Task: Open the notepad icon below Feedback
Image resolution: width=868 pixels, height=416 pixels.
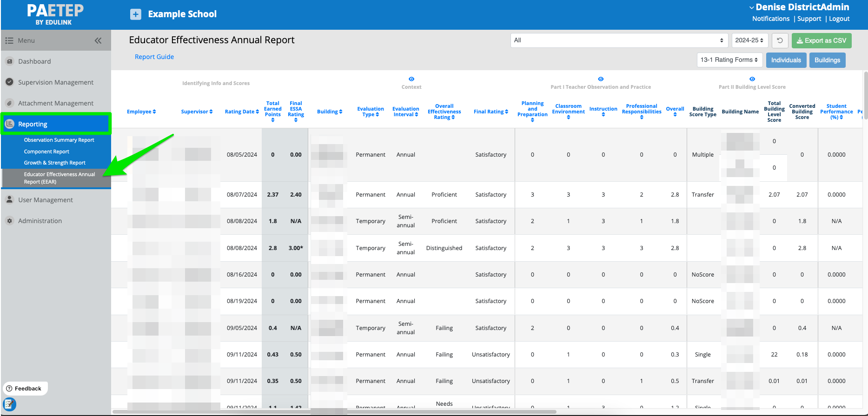Action: [9, 404]
